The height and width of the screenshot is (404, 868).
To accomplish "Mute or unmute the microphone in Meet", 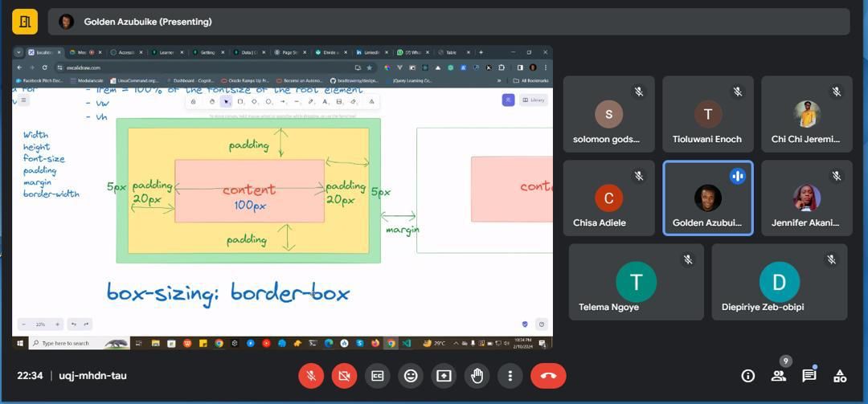I will point(311,376).
